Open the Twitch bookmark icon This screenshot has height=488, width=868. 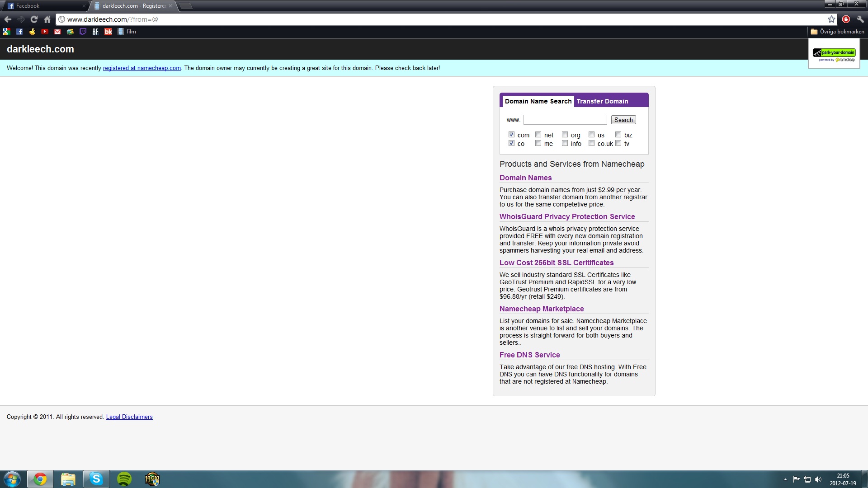(x=83, y=32)
